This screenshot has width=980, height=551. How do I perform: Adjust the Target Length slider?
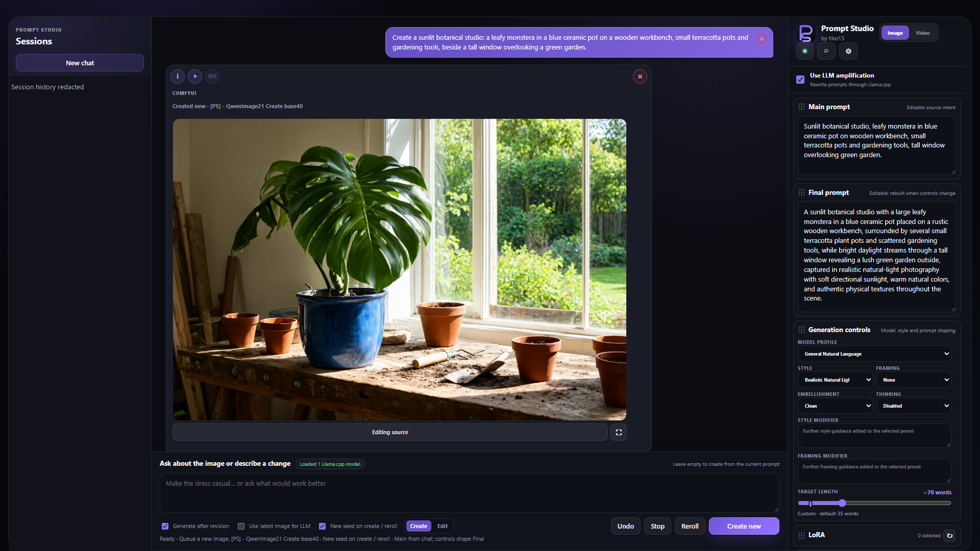(x=874, y=503)
